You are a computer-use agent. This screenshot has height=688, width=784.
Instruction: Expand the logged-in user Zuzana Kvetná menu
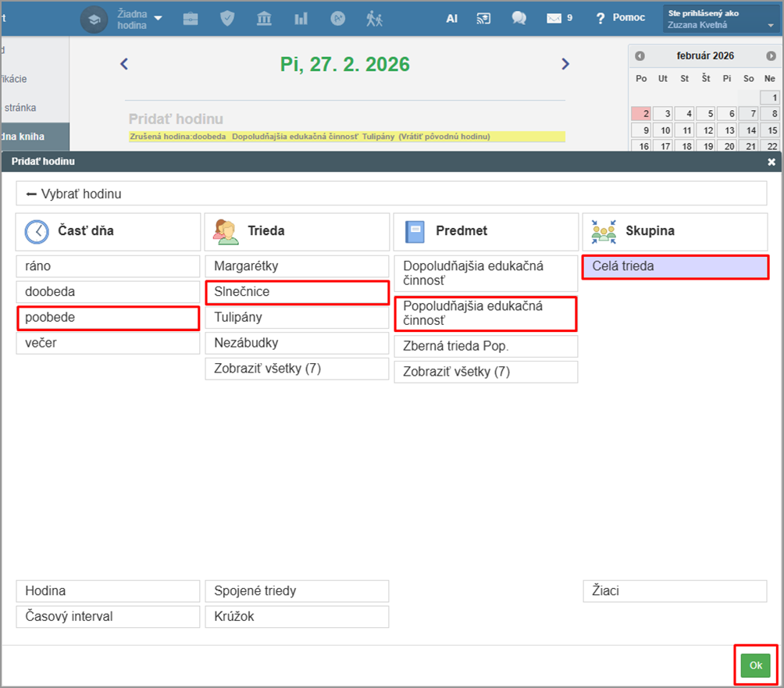tap(719, 19)
